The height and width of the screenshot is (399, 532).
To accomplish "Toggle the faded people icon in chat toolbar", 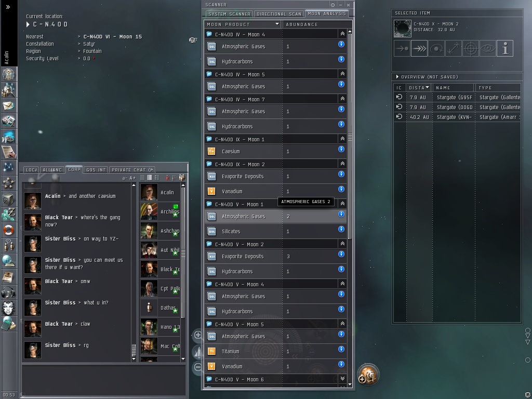I will 174,178.
